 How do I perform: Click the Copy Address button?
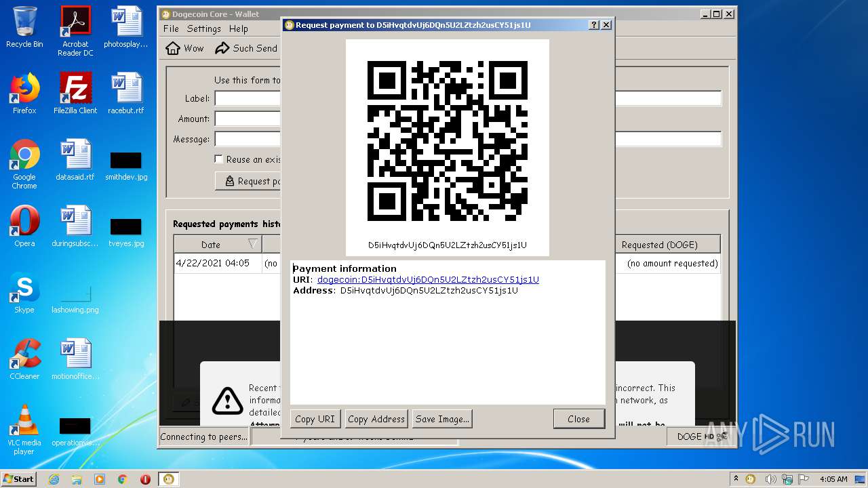click(376, 419)
